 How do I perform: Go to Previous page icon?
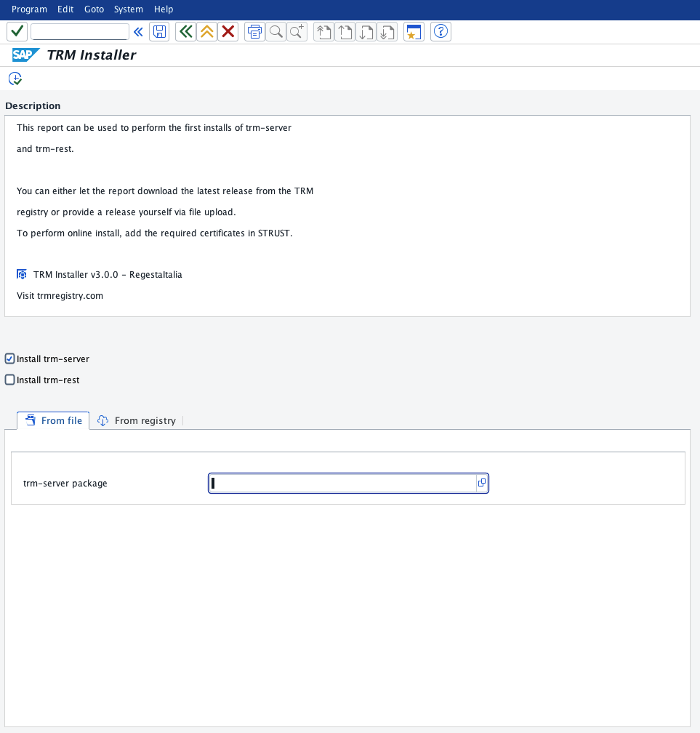point(345,32)
